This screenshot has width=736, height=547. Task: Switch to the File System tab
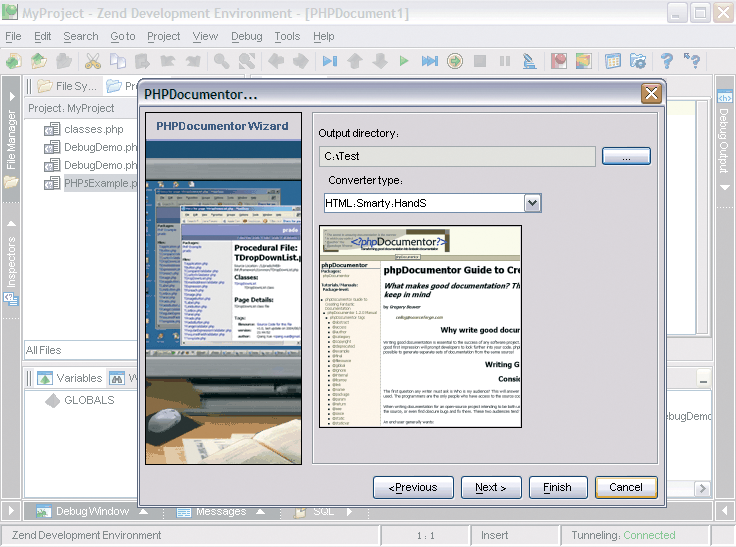[x=68, y=86]
